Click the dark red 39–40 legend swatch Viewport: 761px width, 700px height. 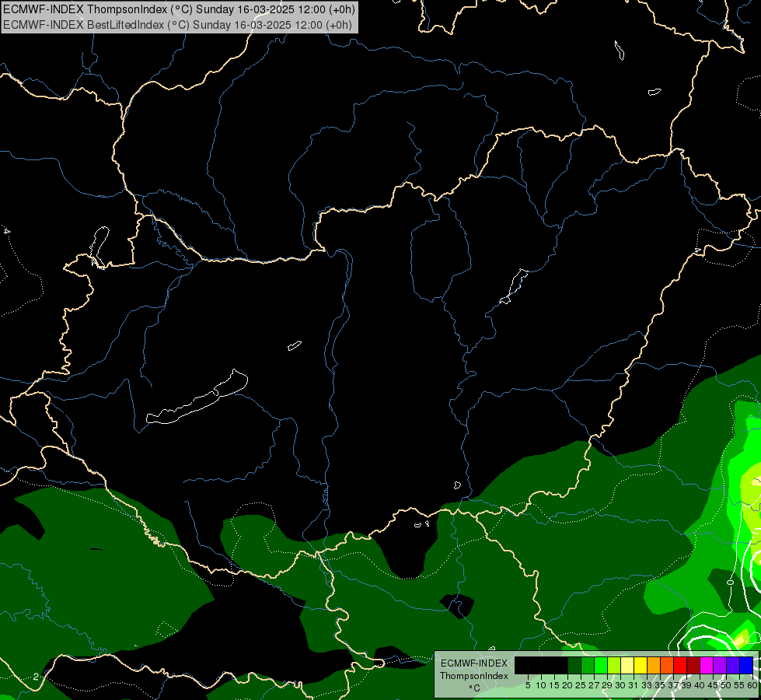[x=693, y=666]
